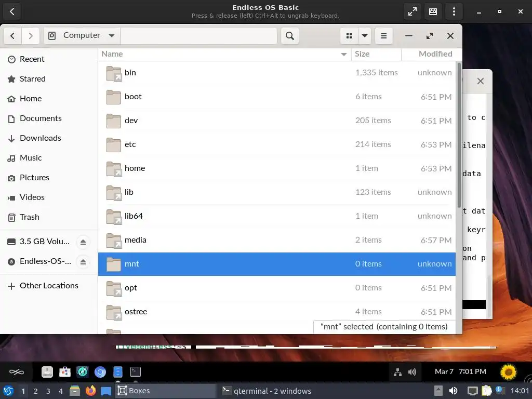Screen dimensions: 532x399
Task: Select the lib folder row
Action: [x=276, y=192]
